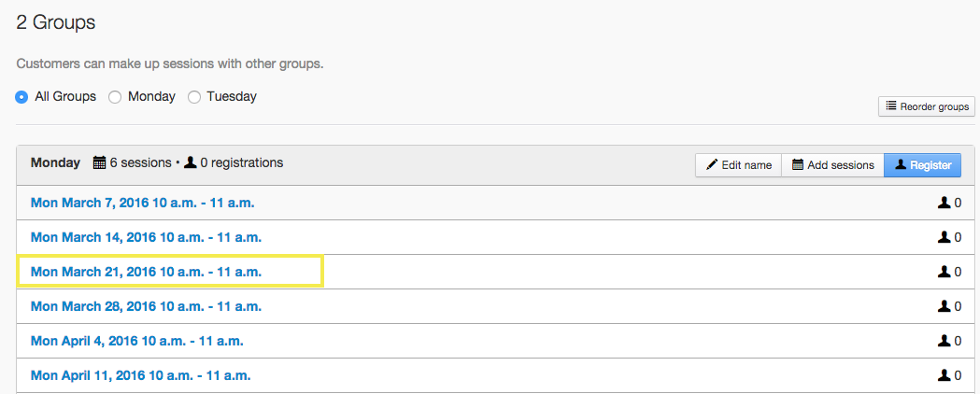This screenshot has height=394, width=980.
Task: Click the Reorder groups button
Action: 927,106
